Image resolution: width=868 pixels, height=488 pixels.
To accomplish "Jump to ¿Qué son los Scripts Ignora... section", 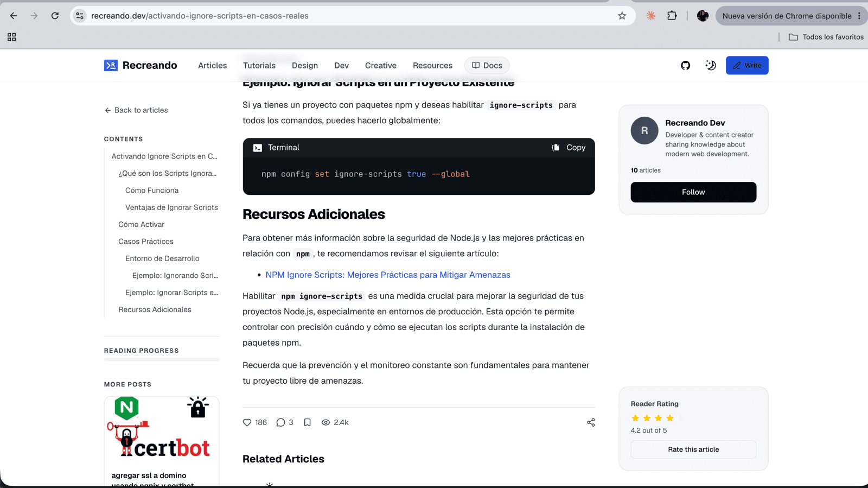I will (x=167, y=173).
